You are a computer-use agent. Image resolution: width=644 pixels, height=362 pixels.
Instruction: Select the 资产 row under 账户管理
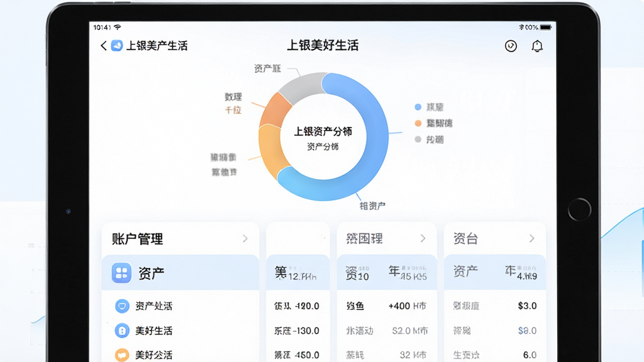tap(180, 273)
